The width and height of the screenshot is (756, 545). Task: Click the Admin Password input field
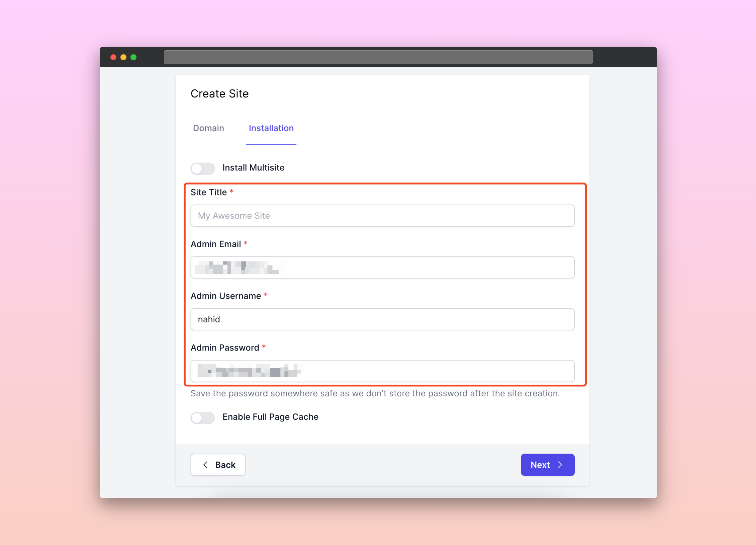[x=383, y=371]
